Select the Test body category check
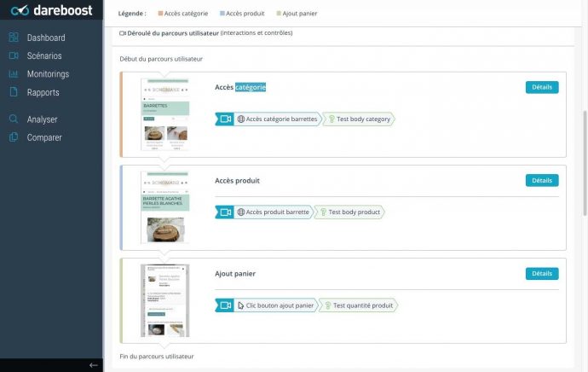588x372 pixels. coord(359,119)
